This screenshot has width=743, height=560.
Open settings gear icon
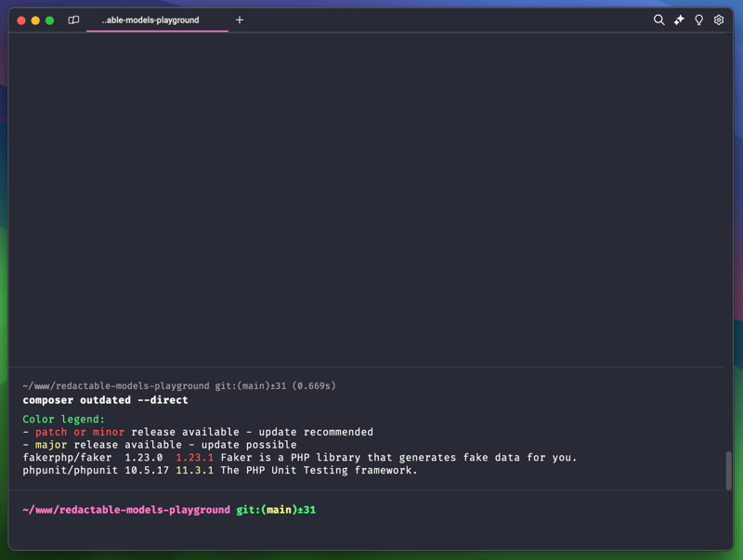point(719,20)
